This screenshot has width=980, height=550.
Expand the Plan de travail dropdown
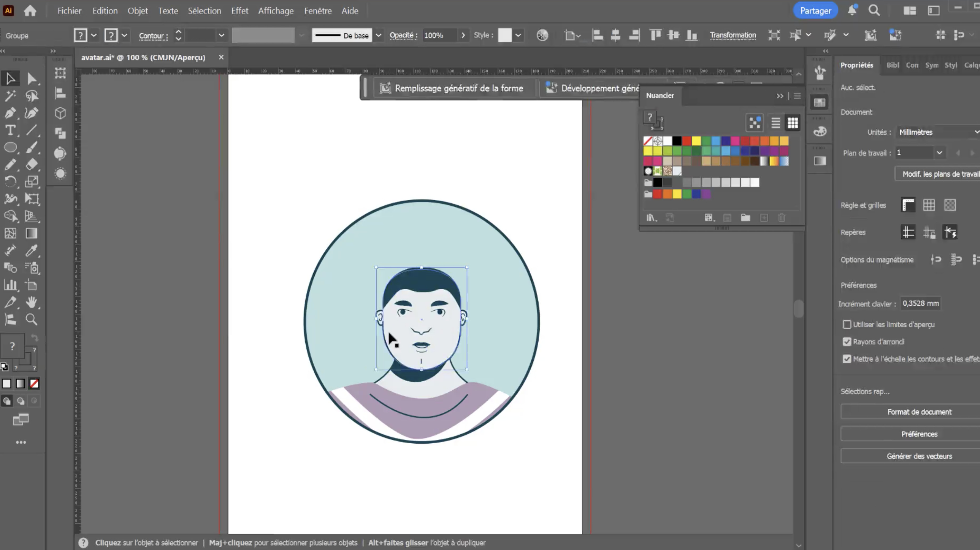pyautogui.click(x=939, y=153)
